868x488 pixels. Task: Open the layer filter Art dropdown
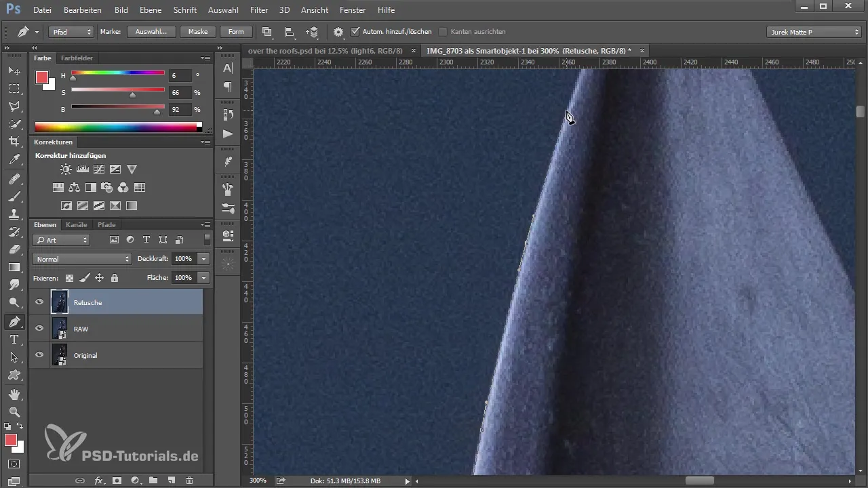(61, 240)
